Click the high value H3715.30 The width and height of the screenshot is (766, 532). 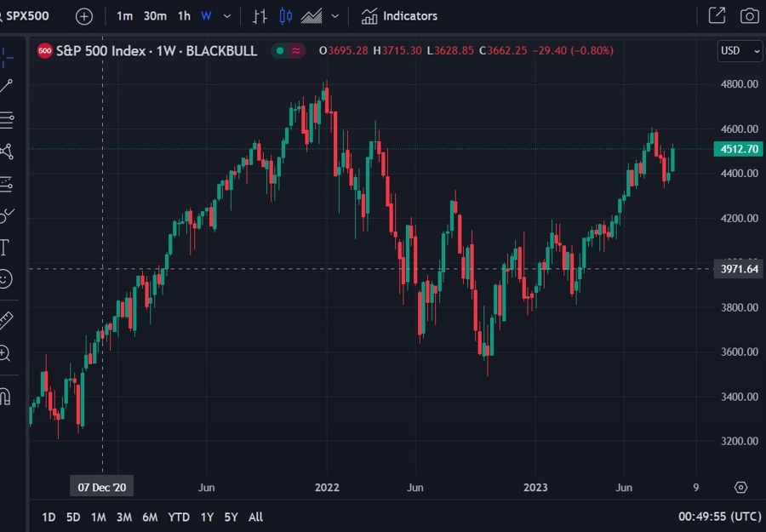tap(397, 51)
